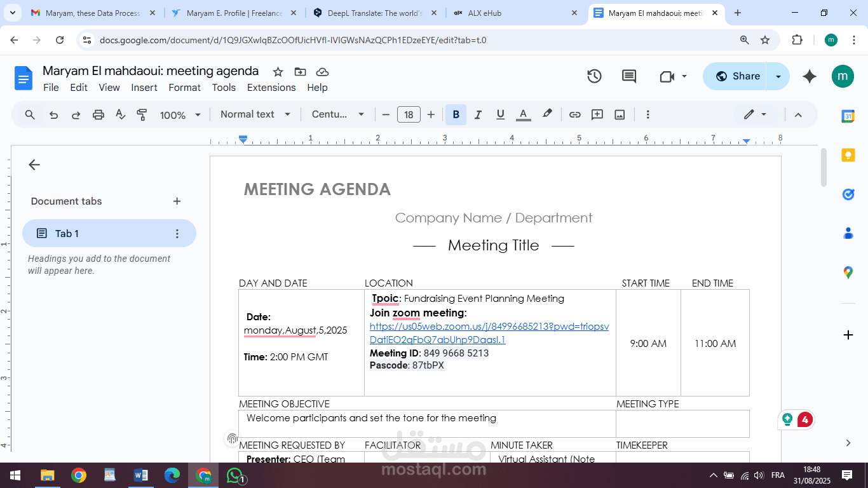868x488 pixels.
Task: Open the Google Maps side panel
Action: click(x=848, y=273)
